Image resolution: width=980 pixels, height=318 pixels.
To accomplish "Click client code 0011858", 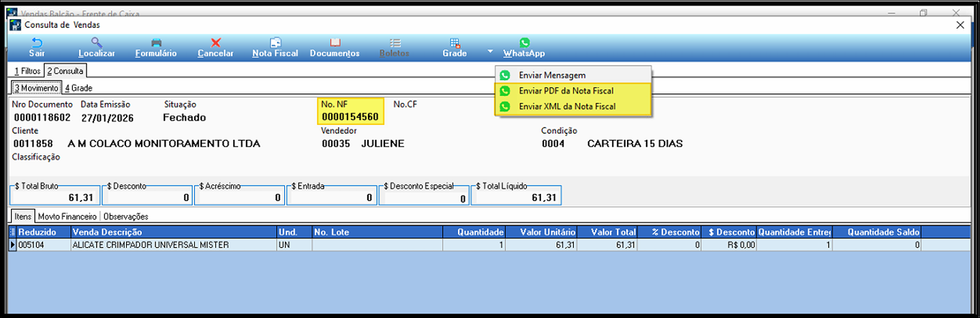I will (x=33, y=144).
